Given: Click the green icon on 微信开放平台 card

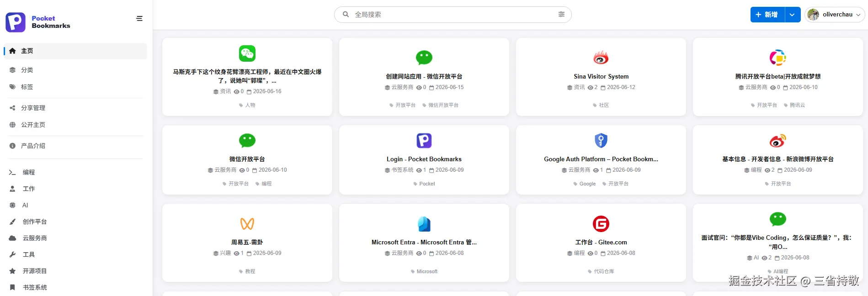Looking at the screenshot, I should click(x=247, y=140).
